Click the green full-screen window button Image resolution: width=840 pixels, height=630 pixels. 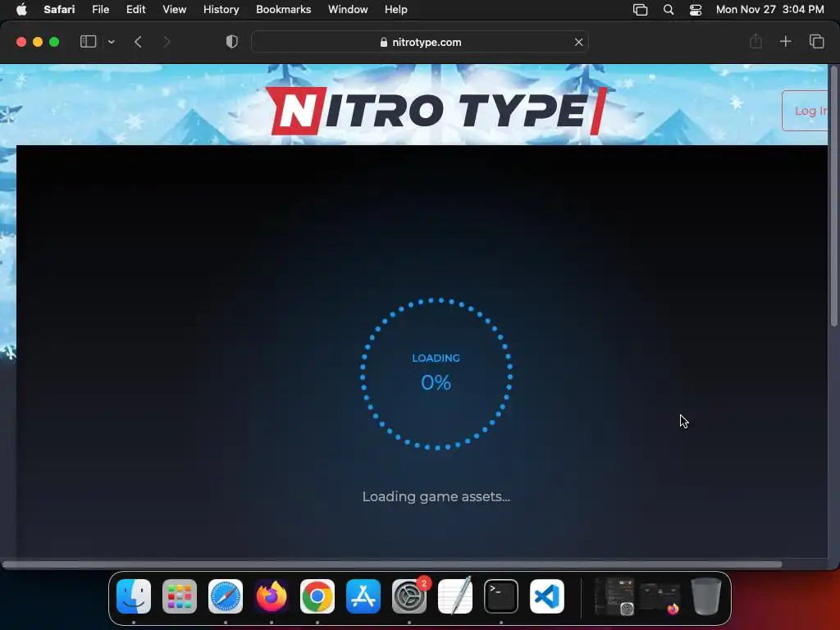point(54,42)
